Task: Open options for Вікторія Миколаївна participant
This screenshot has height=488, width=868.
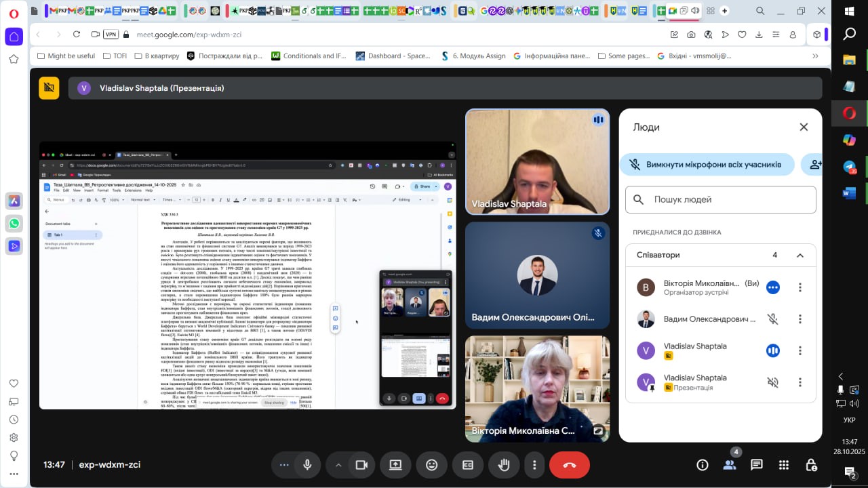Action: [x=800, y=287]
